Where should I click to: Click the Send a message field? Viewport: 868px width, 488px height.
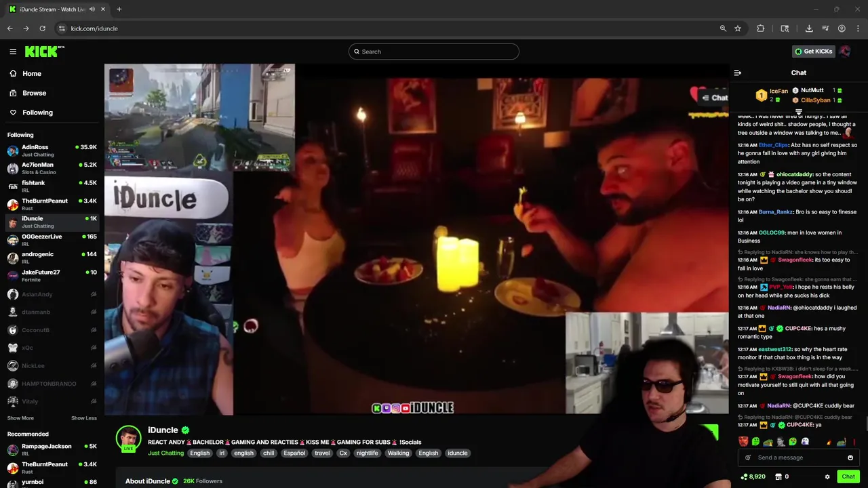pyautogui.click(x=799, y=457)
